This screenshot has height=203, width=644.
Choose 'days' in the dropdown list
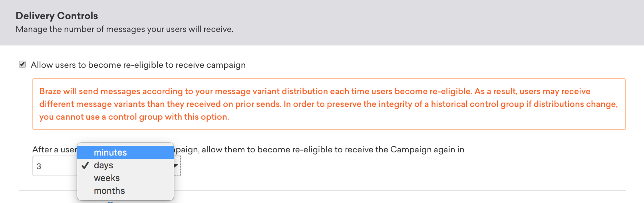103,165
